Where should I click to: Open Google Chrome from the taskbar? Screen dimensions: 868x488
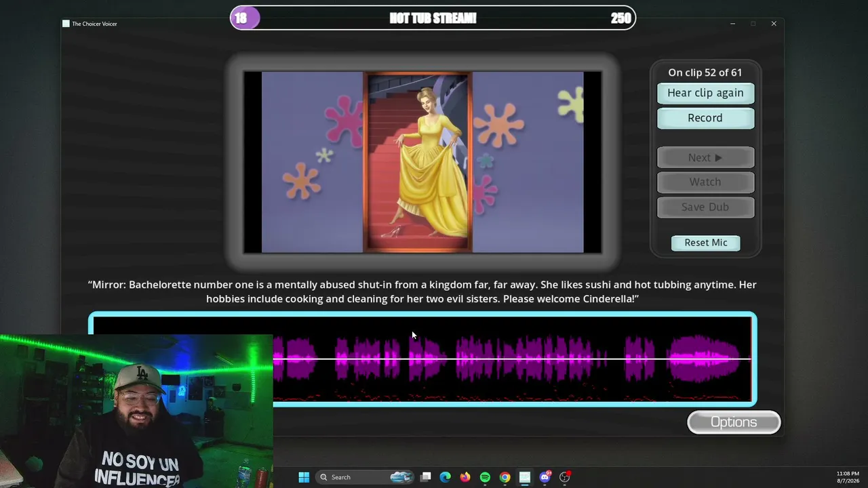point(505,477)
